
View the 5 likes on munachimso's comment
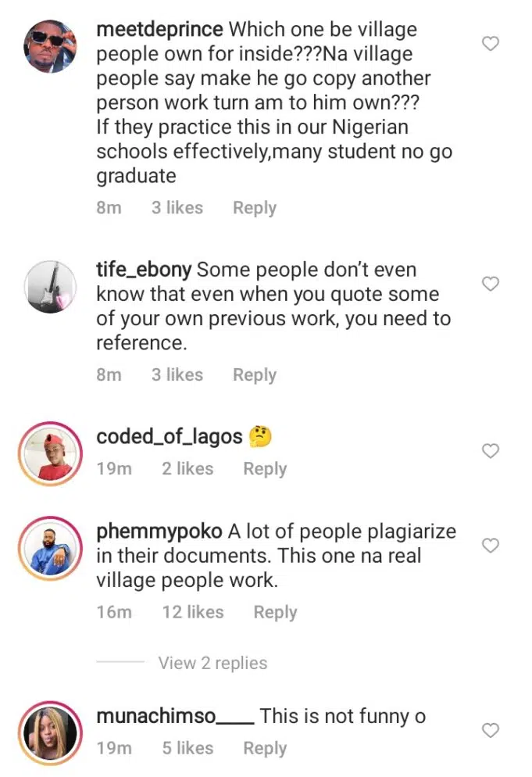(x=187, y=748)
